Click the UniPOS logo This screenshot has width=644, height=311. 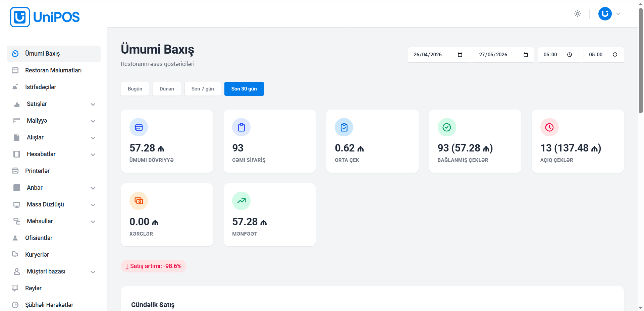45,17
